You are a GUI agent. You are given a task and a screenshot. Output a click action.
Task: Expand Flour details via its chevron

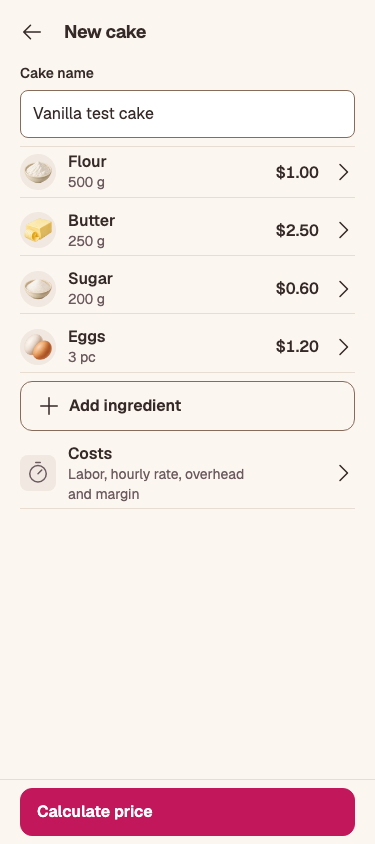click(344, 172)
